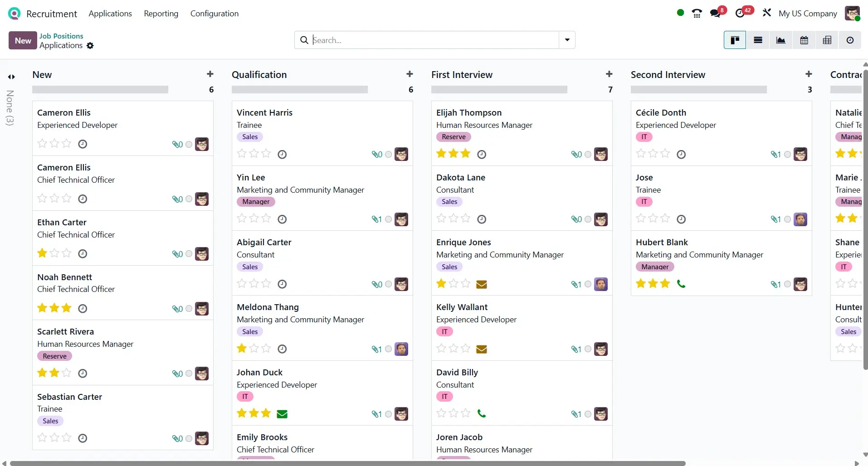This screenshot has height=466, width=868.
Task: Open the Ethan Carter application card
Action: [x=122, y=238]
